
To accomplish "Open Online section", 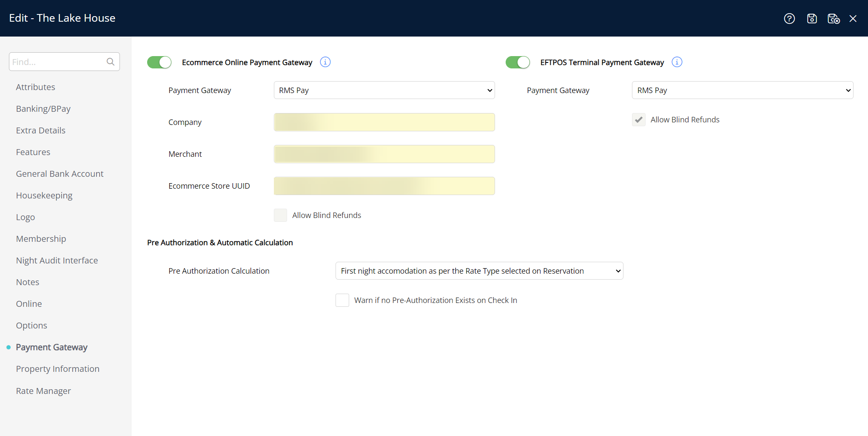I will (x=29, y=304).
